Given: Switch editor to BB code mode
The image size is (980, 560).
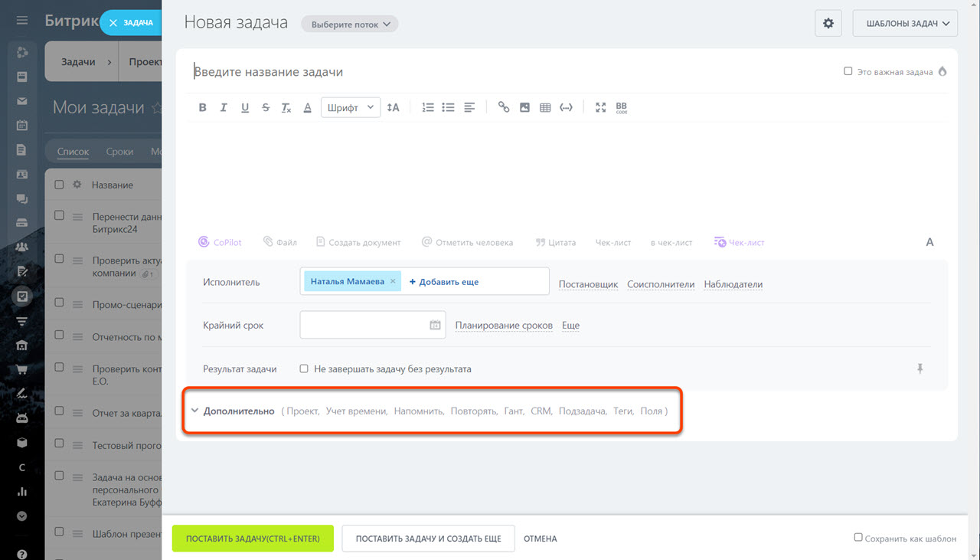Looking at the screenshot, I should tap(621, 107).
